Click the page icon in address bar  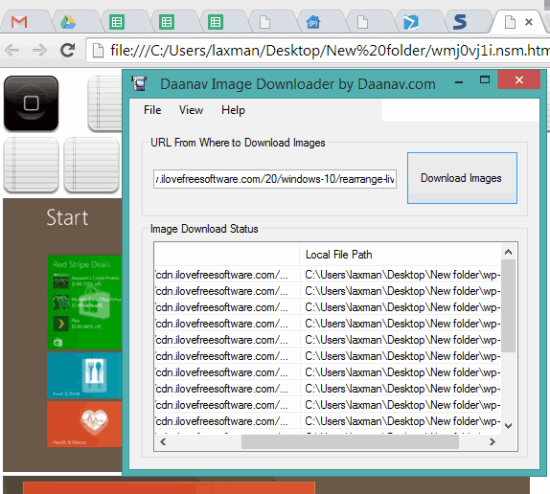coord(98,51)
